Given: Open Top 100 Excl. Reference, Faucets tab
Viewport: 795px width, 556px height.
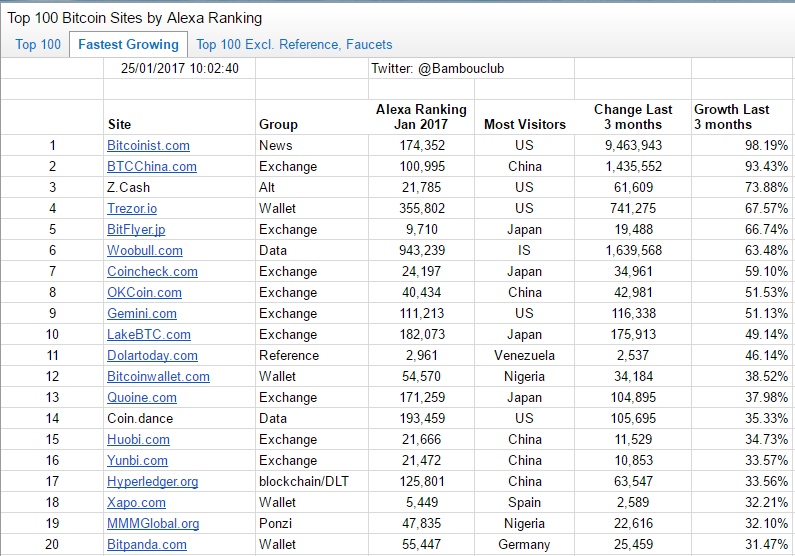Looking at the screenshot, I should click(x=294, y=45).
